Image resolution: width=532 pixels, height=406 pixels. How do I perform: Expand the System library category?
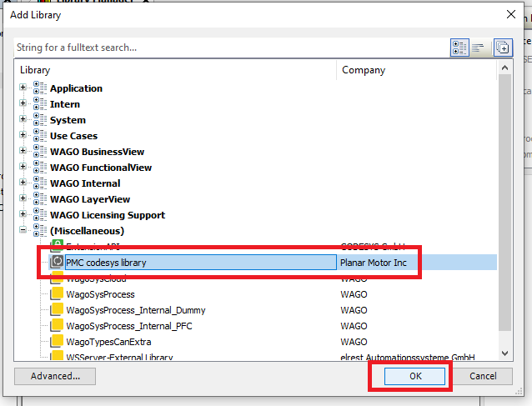click(x=23, y=120)
